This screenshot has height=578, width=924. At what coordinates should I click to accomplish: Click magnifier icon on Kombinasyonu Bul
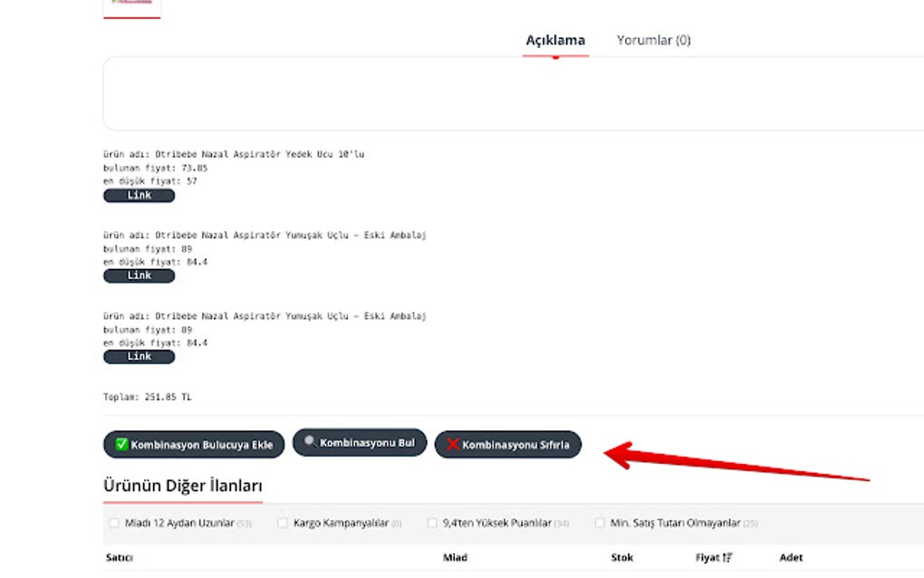(x=310, y=441)
